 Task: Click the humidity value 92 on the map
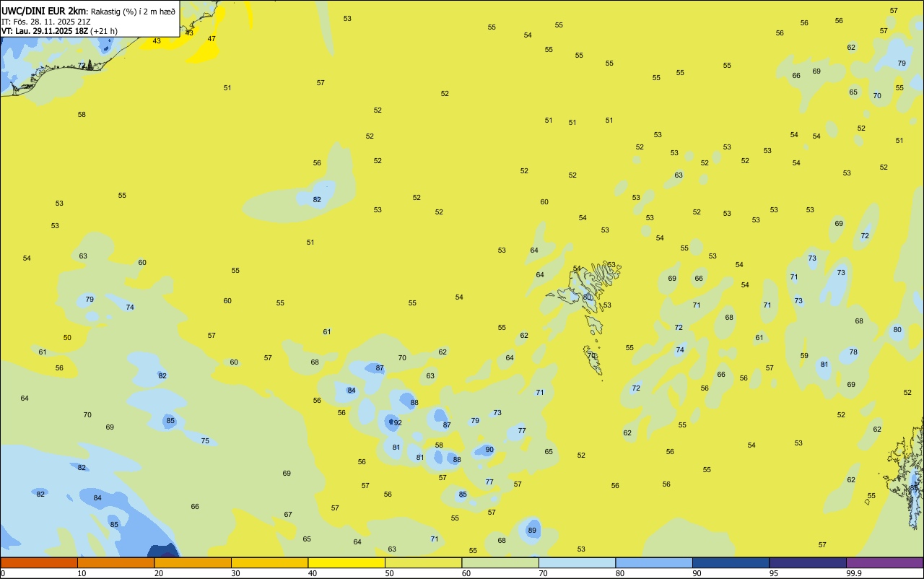click(x=398, y=423)
